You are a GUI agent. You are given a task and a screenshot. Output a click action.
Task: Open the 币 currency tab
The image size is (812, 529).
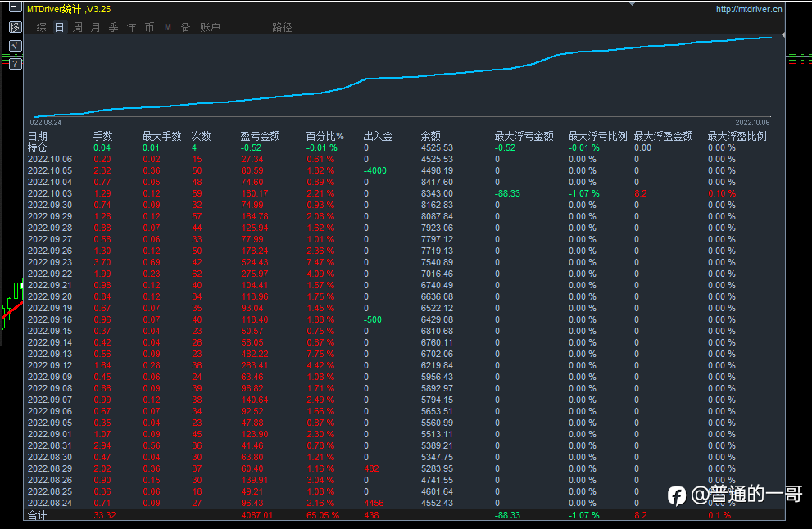coord(149,27)
